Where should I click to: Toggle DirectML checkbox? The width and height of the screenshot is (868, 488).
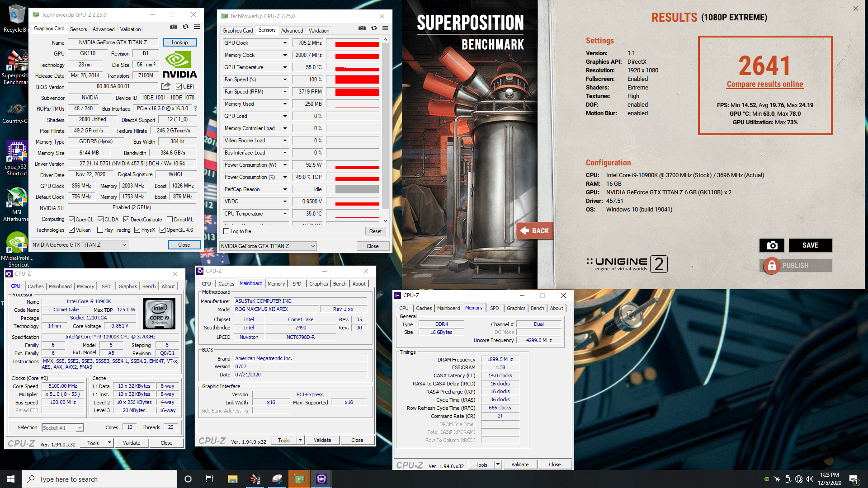click(x=170, y=220)
